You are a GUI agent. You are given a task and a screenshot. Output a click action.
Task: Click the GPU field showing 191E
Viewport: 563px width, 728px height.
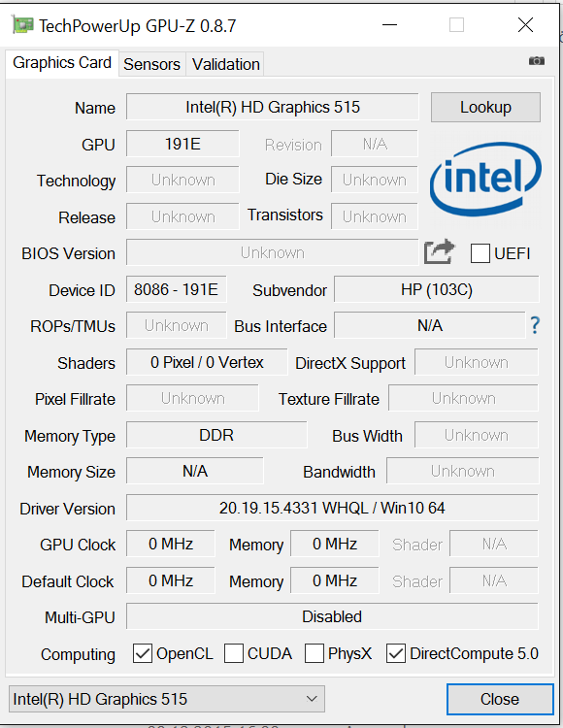pos(182,144)
